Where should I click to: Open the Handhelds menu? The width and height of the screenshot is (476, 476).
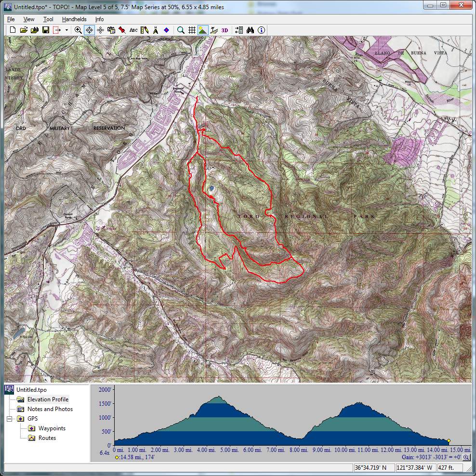tap(74, 19)
